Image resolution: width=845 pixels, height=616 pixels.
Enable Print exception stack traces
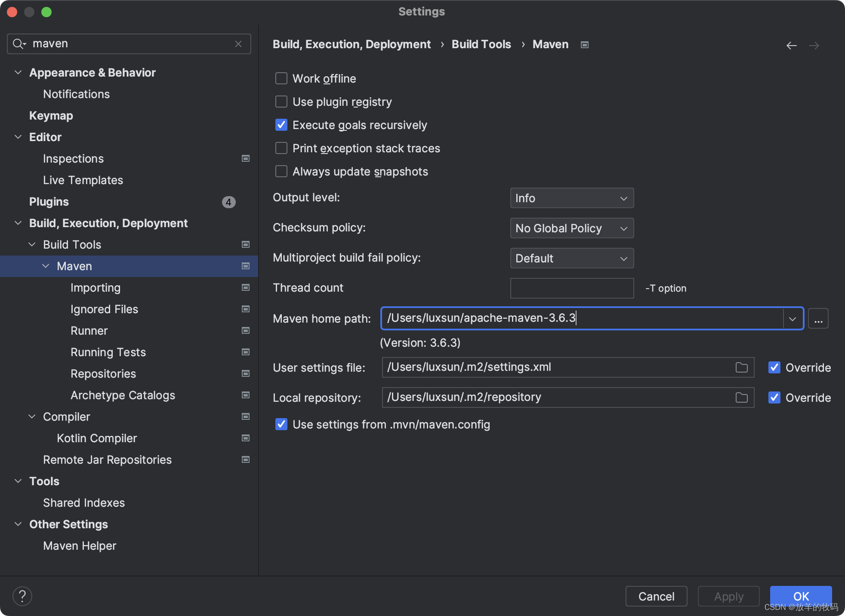(281, 148)
